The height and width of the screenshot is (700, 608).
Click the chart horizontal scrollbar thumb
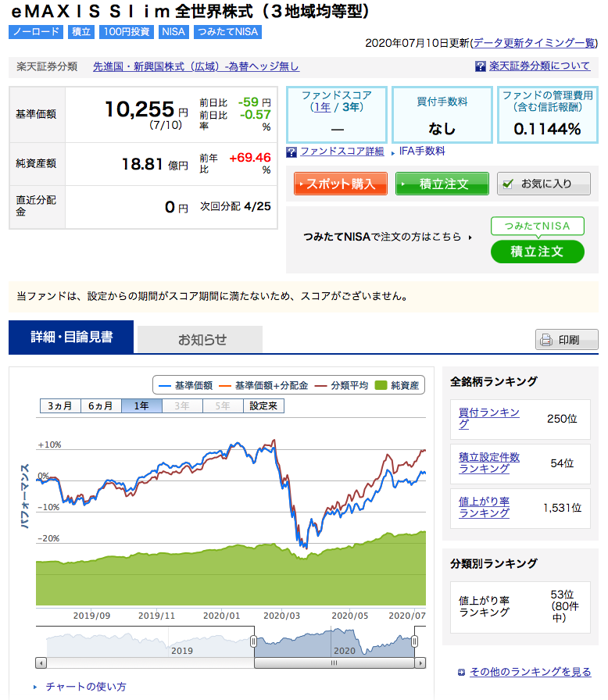pyautogui.click(x=334, y=663)
